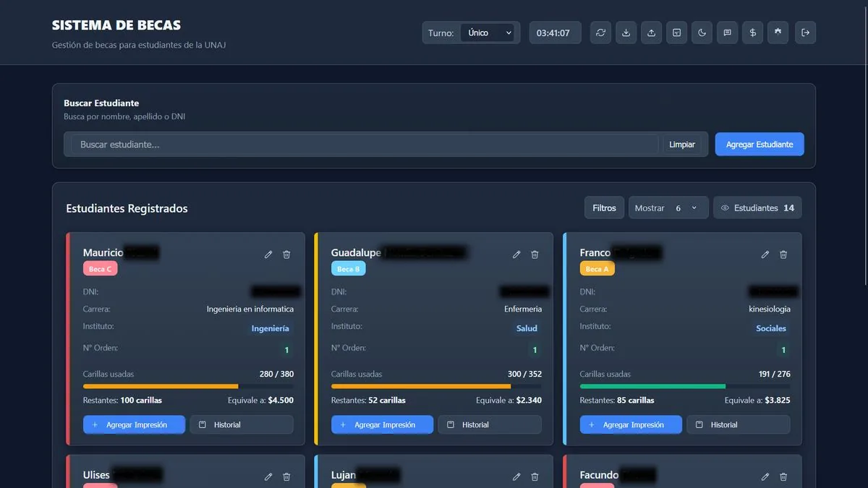Click the Agregar Estudiante button
Image resolution: width=868 pixels, height=488 pixels.
click(x=759, y=145)
